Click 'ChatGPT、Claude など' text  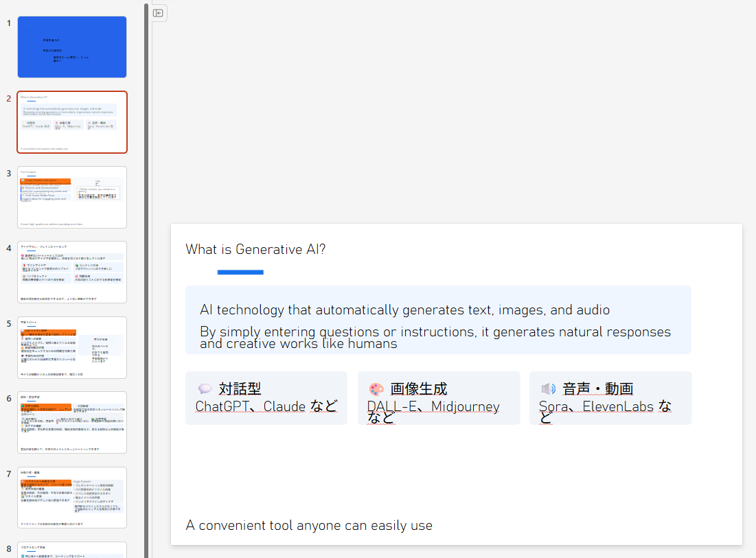pos(266,406)
